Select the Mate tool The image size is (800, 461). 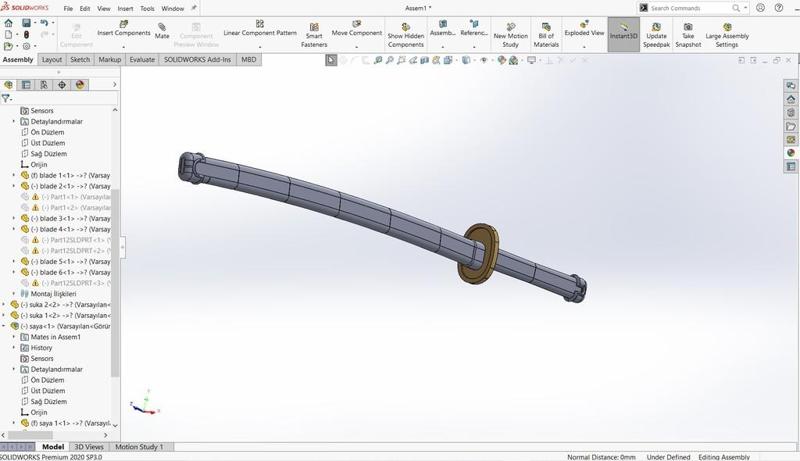tap(162, 31)
